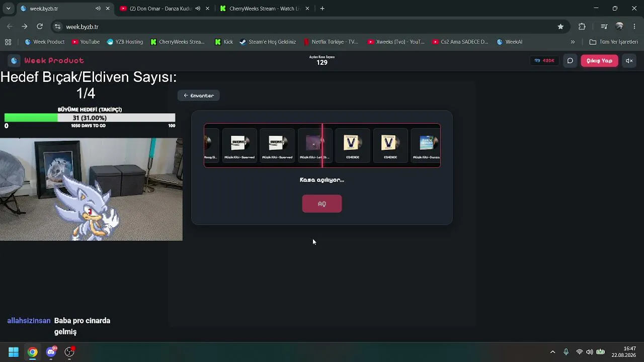This screenshot has height=362, width=644.
Task: Open the Wi-Fi network tray icon
Action: (580, 352)
